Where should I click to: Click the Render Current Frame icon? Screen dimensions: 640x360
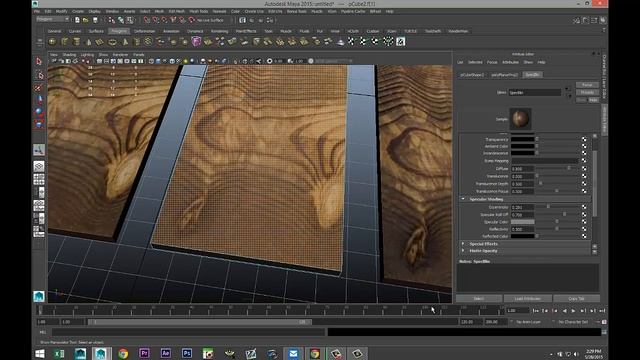coord(251,20)
